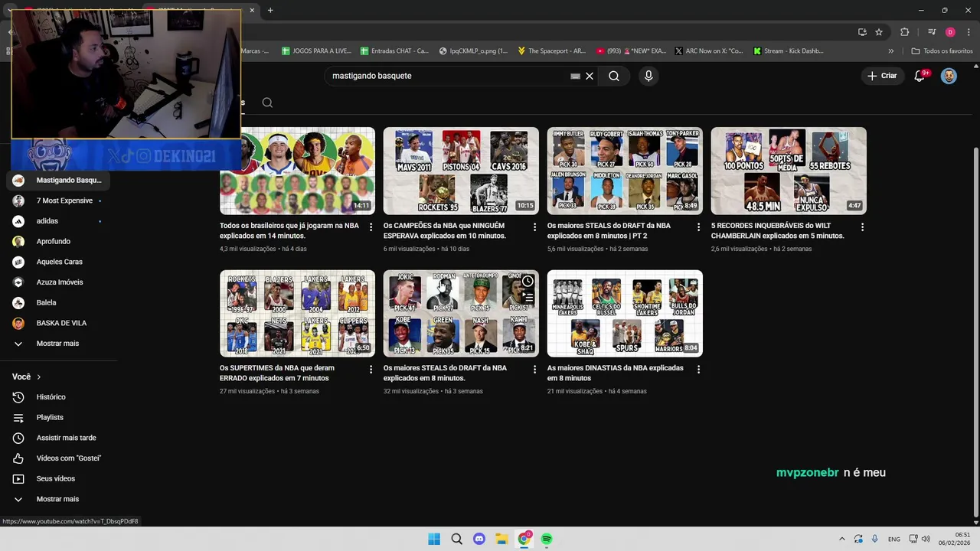
Task: Open the 'ARC Now on X' bookmark
Action: 708,51
